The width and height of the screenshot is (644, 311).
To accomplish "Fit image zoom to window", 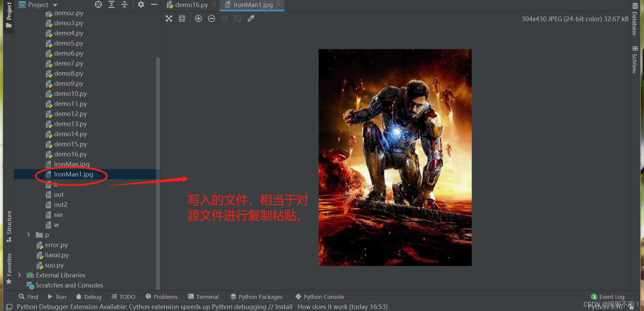I will tap(238, 19).
